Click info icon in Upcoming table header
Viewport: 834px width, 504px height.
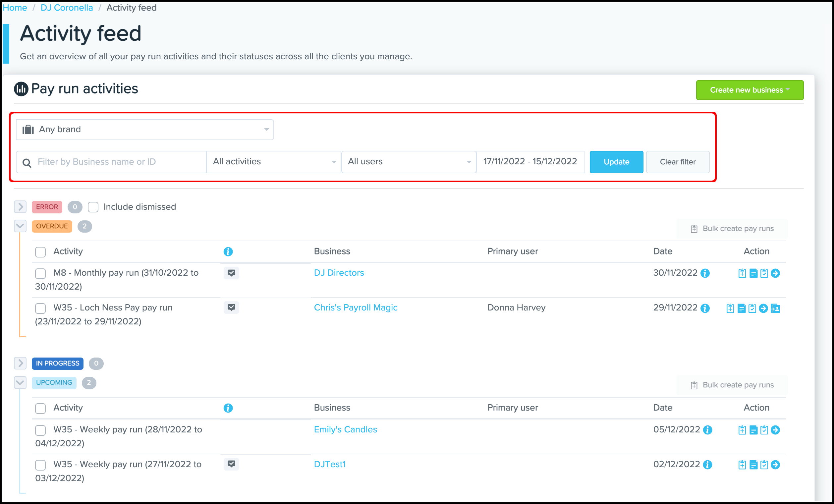[x=228, y=408]
